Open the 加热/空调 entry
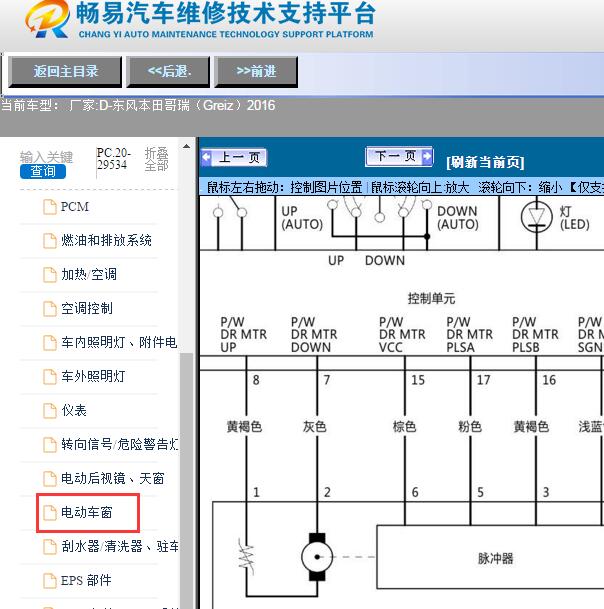 click(x=89, y=274)
